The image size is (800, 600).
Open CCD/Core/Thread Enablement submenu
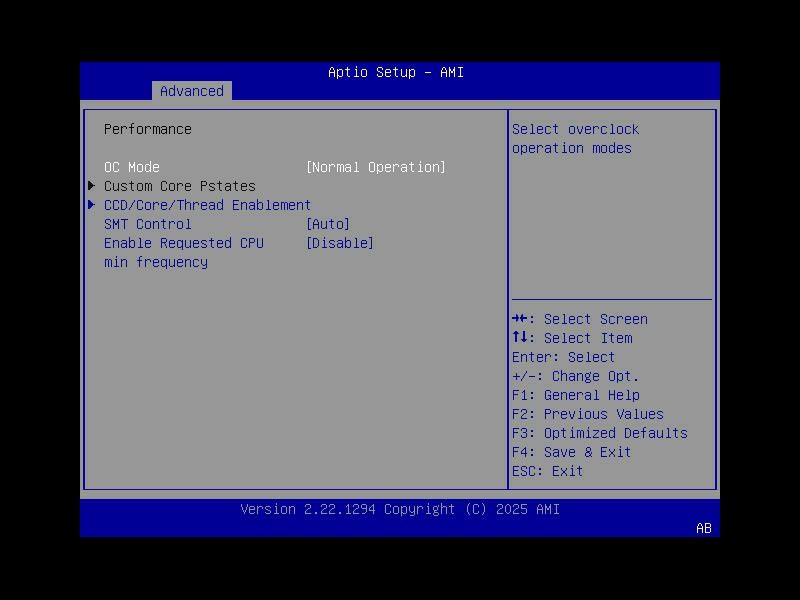(207, 205)
